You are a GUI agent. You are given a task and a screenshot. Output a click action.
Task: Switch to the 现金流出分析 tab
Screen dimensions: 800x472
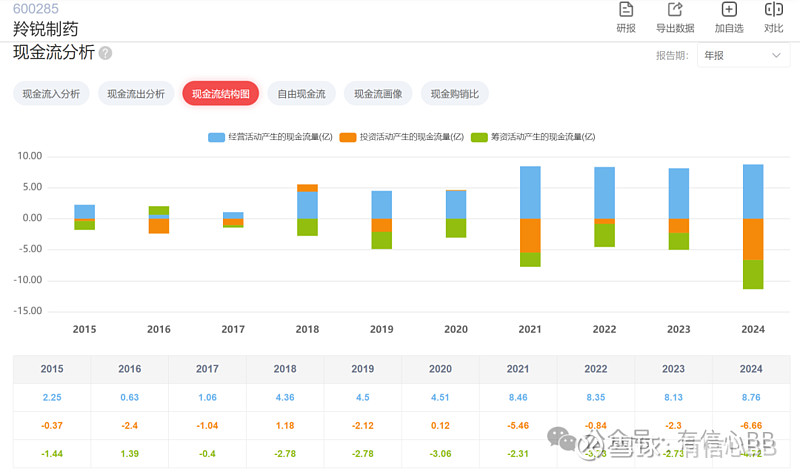point(136,94)
